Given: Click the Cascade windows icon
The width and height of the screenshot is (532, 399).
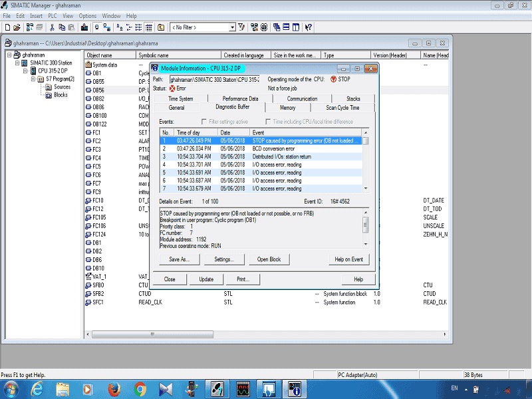Looking at the screenshot, I should click(277, 27).
